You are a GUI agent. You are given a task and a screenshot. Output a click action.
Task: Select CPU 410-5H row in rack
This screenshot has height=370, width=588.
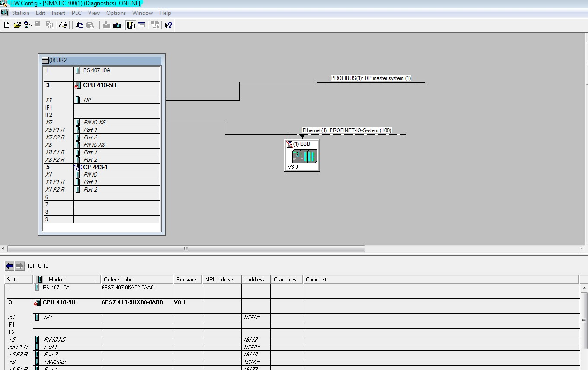(x=102, y=89)
